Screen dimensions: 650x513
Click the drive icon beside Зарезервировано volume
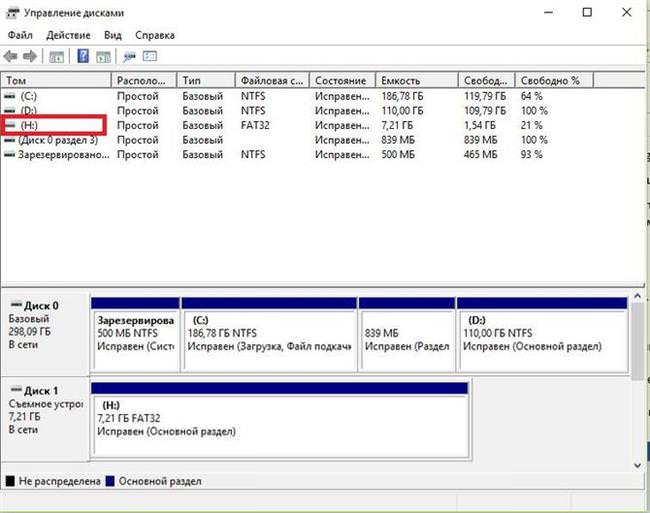point(10,155)
